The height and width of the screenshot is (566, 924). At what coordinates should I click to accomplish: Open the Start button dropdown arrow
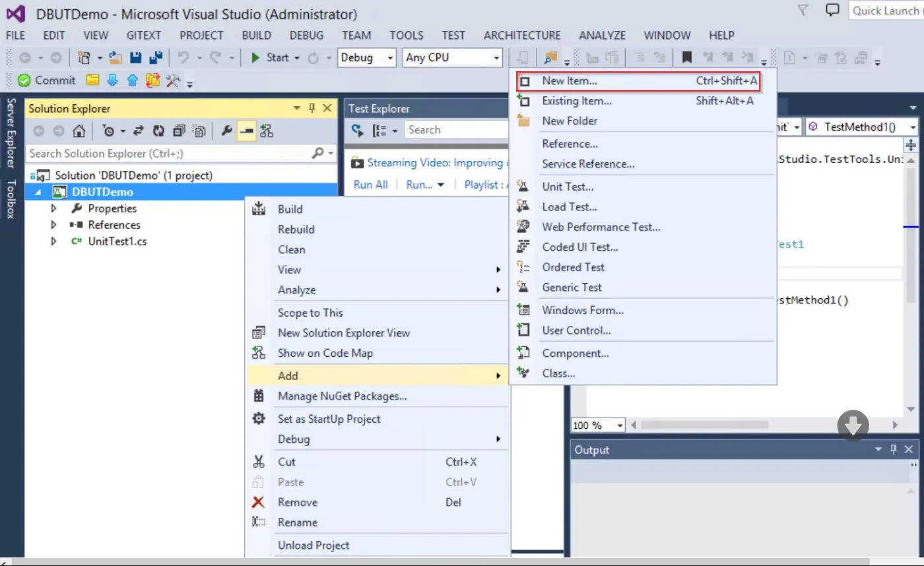(x=297, y=58)
